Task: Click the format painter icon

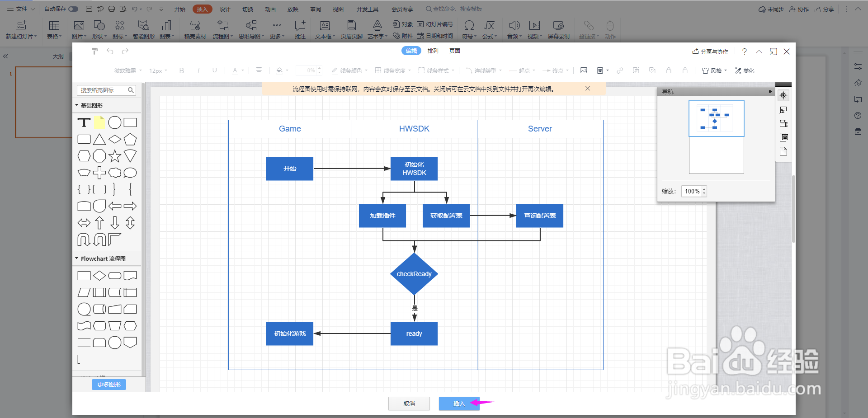Action: tap(94, 52)
